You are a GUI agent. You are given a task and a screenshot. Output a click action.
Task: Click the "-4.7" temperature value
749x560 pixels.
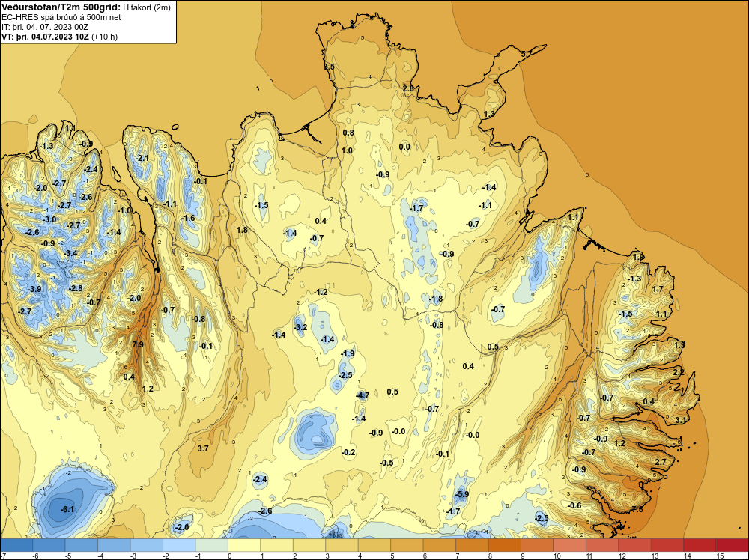[x=363, y=395]
